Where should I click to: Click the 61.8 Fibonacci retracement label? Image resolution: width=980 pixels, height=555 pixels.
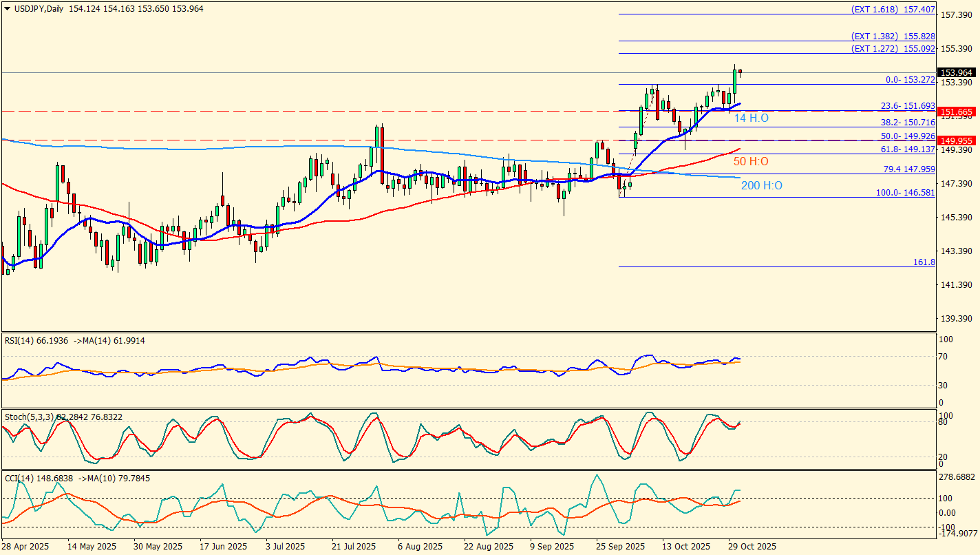908,149
